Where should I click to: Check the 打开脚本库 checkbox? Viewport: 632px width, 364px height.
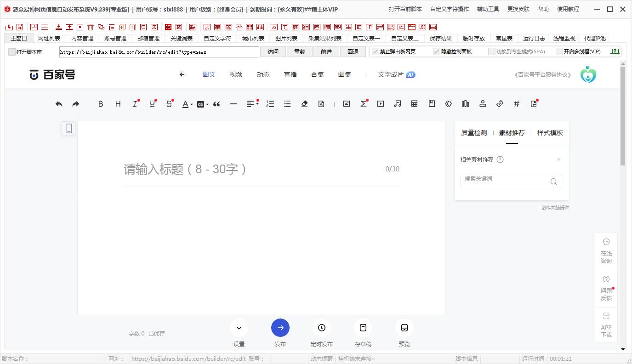[12, 52]
